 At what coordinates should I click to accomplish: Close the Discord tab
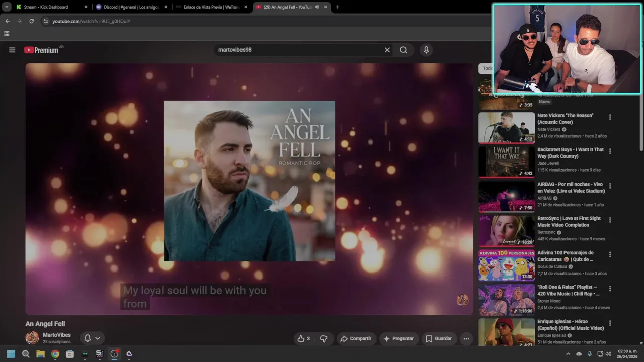(166, 7)
